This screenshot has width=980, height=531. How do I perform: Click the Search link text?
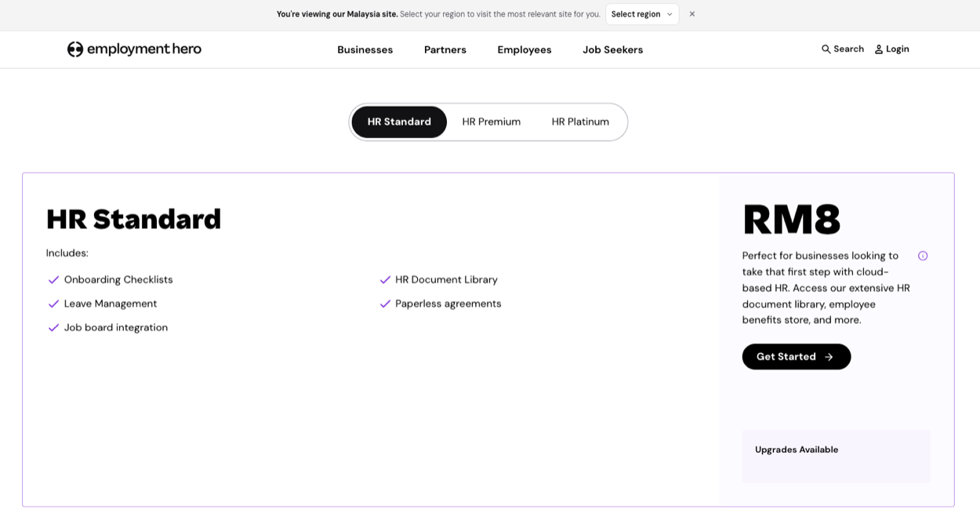pyautogui.click(x=849, y=49)
